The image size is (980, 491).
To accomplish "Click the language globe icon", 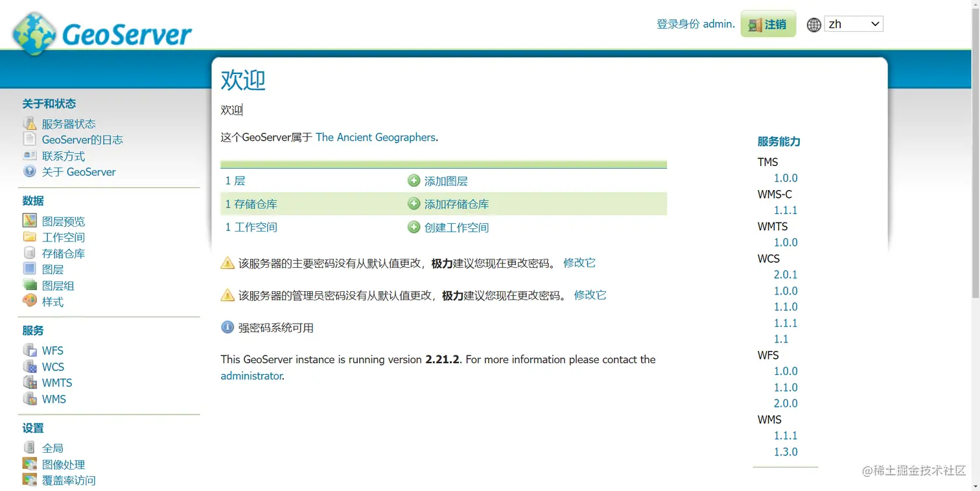I will pos(814,25).
